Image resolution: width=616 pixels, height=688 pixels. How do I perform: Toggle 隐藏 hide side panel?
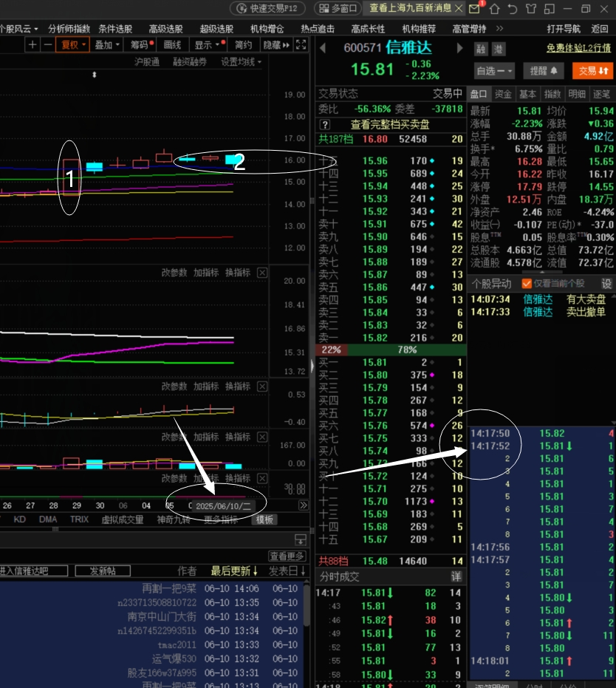pyautogui.click(x=276, y=45)
